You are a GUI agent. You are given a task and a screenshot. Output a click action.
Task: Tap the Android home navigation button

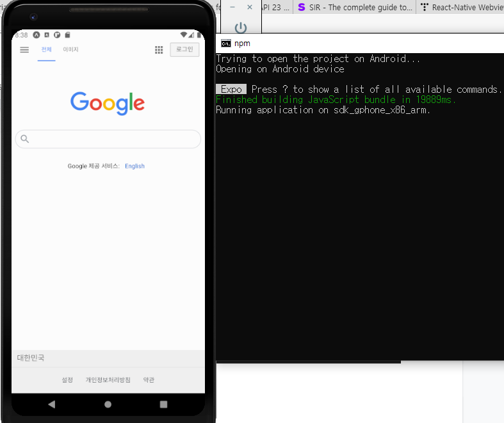coord(108,404)
